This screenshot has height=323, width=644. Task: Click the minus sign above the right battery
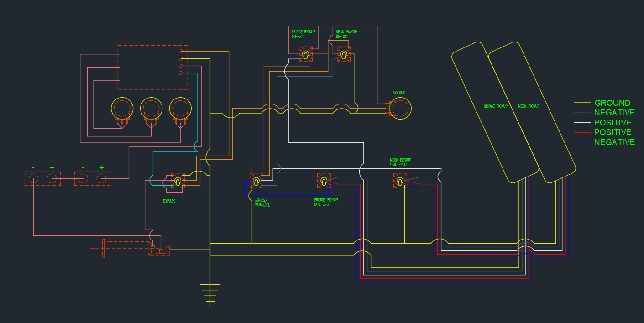[83, 167]
